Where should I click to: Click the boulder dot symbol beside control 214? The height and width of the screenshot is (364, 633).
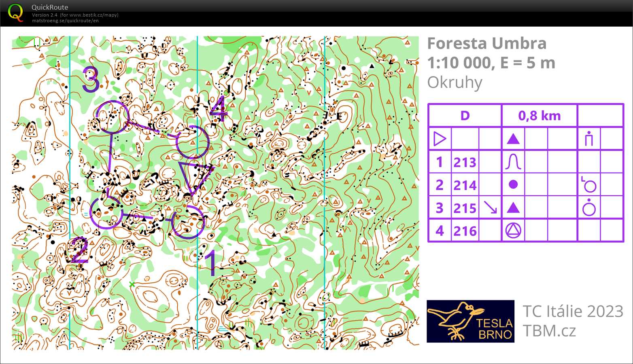tap(513, 184)
